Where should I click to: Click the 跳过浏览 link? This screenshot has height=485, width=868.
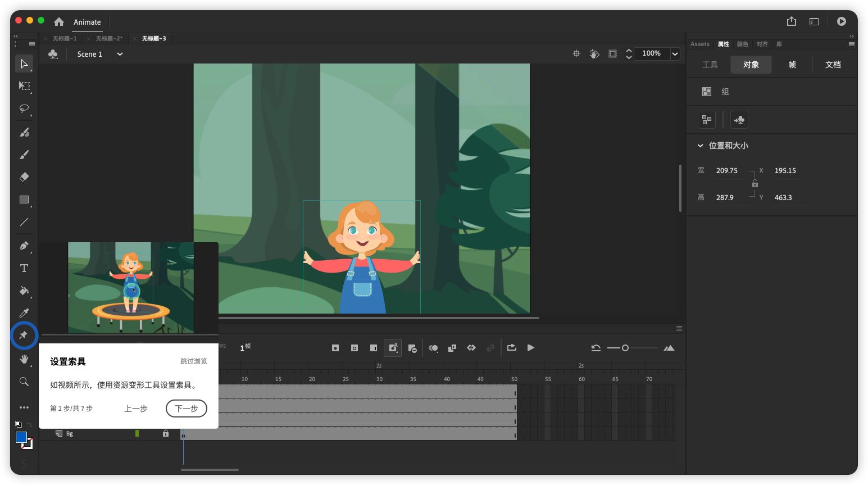pyautogui.click(x=193, y=361)
